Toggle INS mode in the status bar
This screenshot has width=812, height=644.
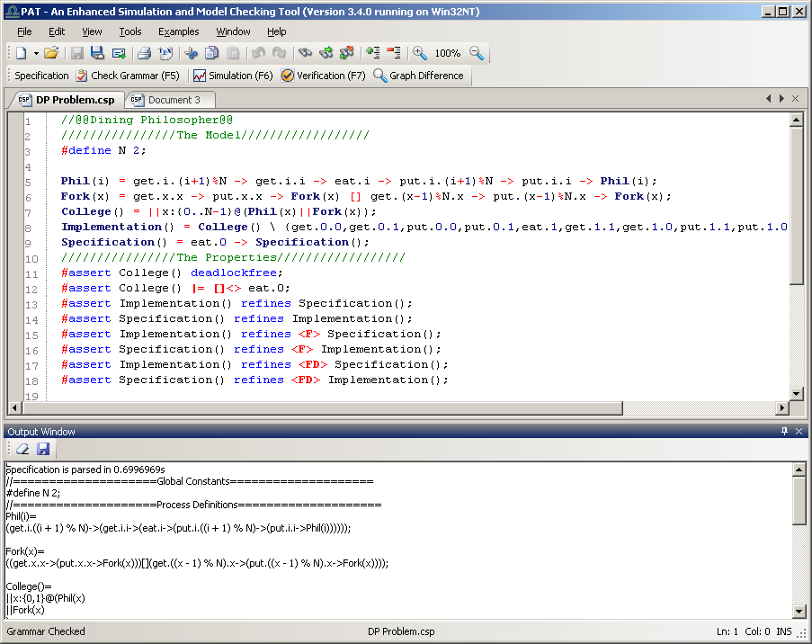(783, 632)
